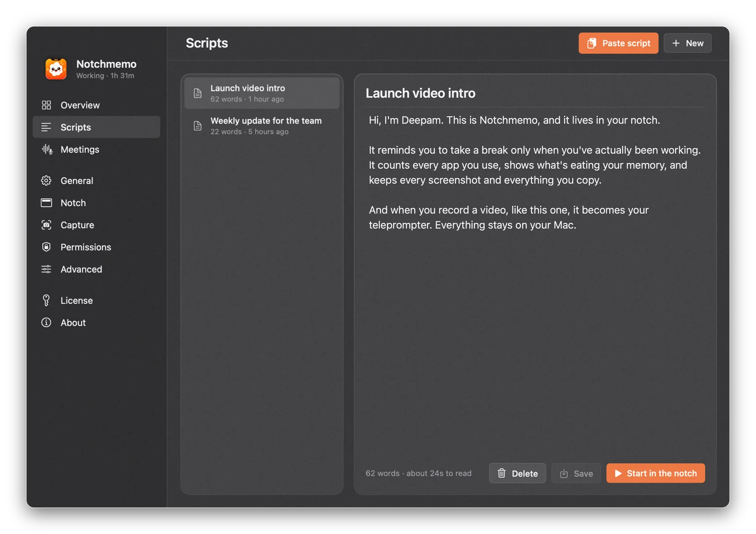Click the Save button
Screen dimensions: 756x534
[576, 473]
